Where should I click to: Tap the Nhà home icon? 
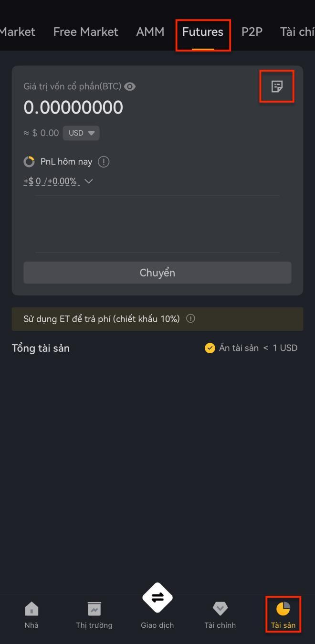(31, 609)
